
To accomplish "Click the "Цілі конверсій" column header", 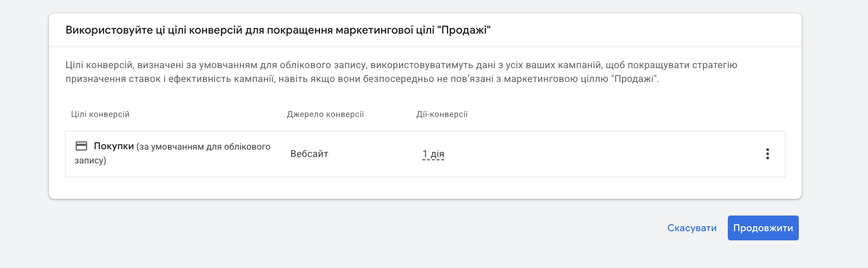I will (100, 114).
